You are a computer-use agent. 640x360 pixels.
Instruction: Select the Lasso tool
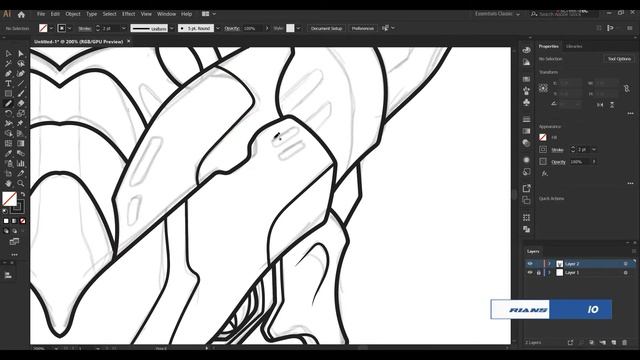[21, 64]
